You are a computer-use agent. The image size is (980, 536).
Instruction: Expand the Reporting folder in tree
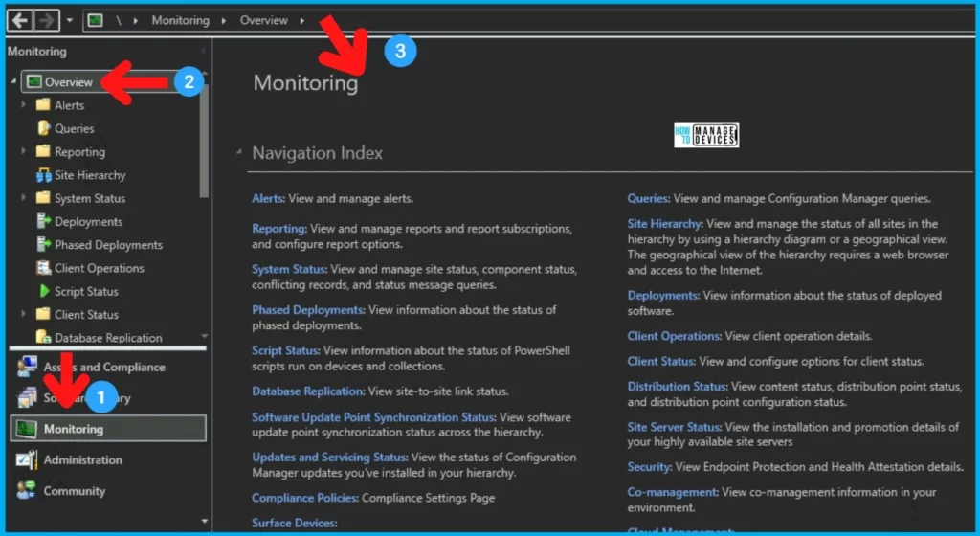click(24, 152)
